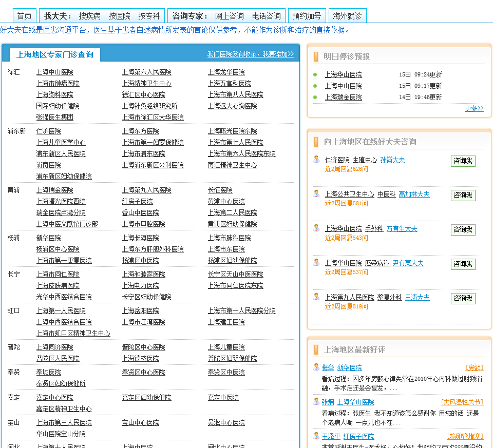Open 上海市第三人民医院 link
Viewport: 493px width, 448px height.
click(64, 423)
